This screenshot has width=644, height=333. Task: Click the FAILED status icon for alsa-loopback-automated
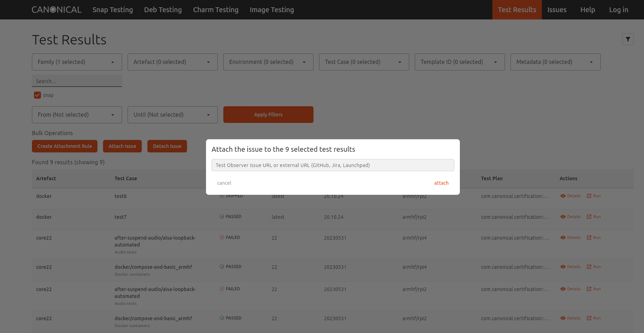(x=222, y=237)
